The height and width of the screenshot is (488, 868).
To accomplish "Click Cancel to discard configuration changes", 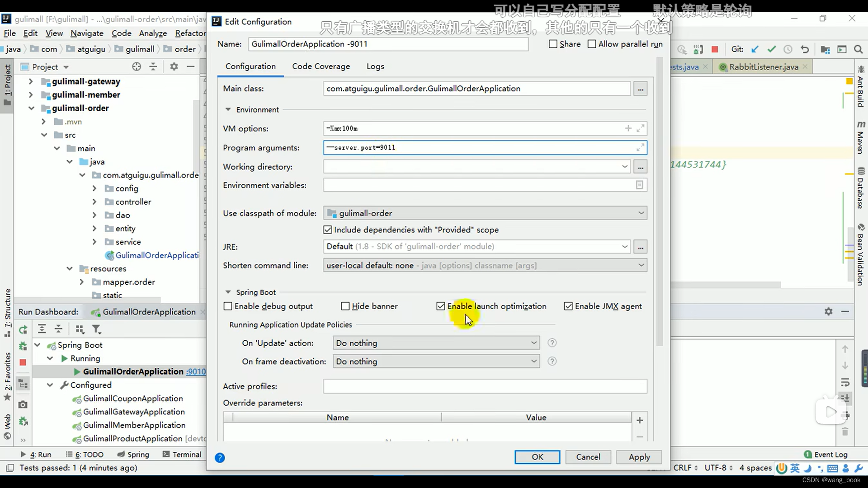I will click(588, 457).
